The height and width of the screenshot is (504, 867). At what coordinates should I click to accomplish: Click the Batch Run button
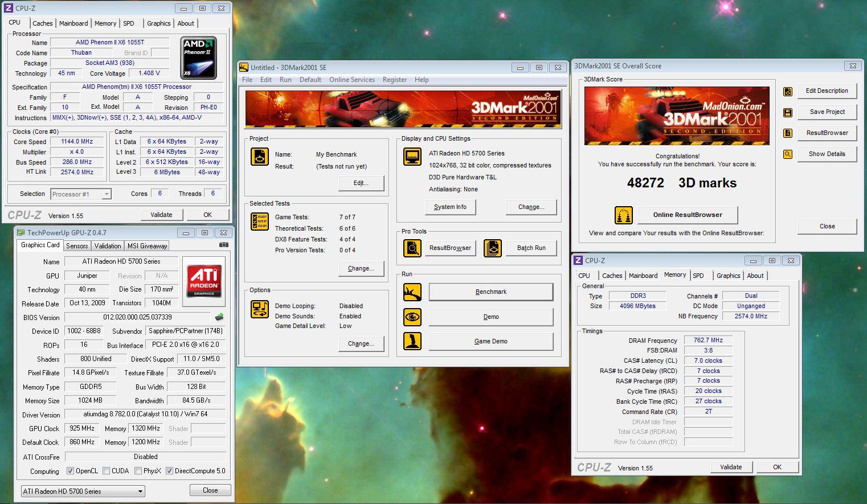point(531,248)
